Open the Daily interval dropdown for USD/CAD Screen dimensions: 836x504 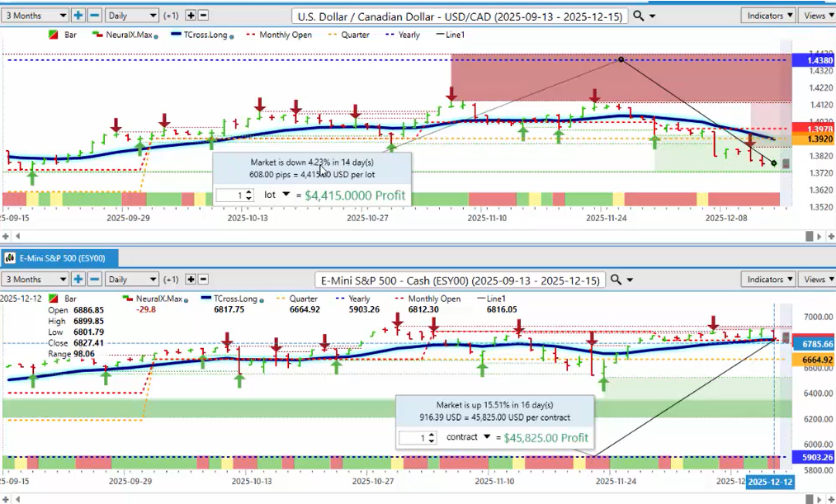tap(131, 15)
